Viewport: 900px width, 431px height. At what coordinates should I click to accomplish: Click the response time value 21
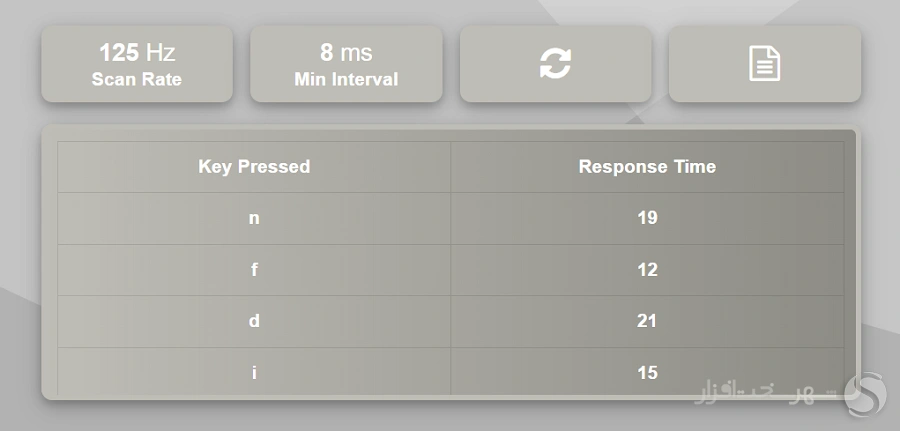[x=647, y=321]
